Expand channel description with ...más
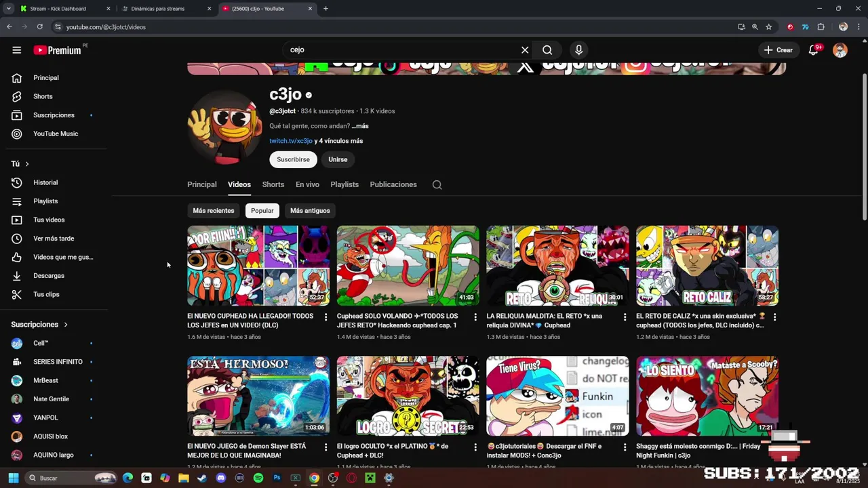 360,126
